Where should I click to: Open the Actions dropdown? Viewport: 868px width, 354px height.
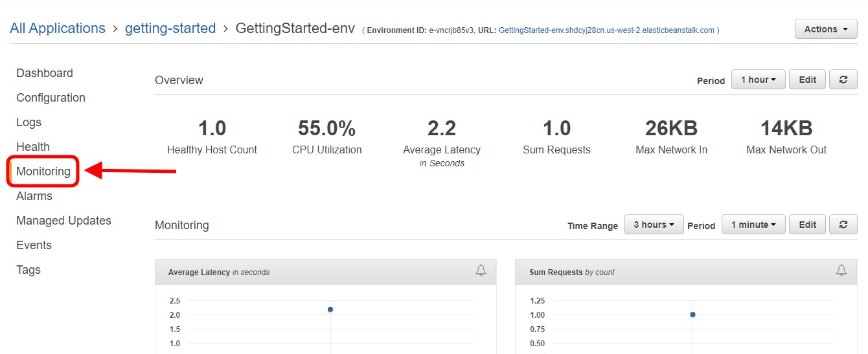(826, 29)
